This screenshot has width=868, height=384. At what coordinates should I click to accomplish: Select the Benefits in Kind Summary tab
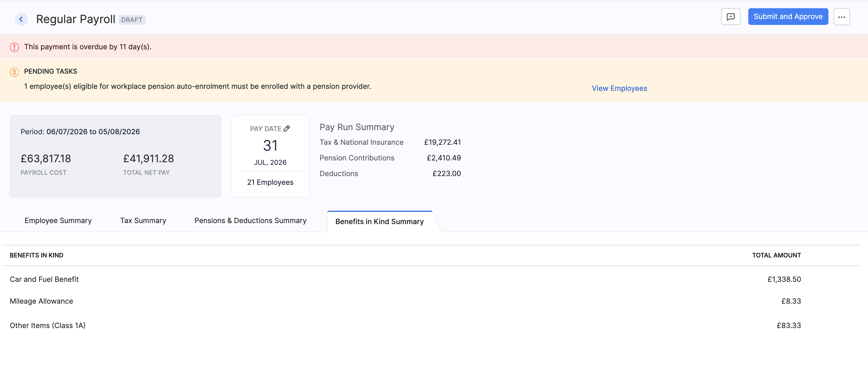tap(380, 222)
